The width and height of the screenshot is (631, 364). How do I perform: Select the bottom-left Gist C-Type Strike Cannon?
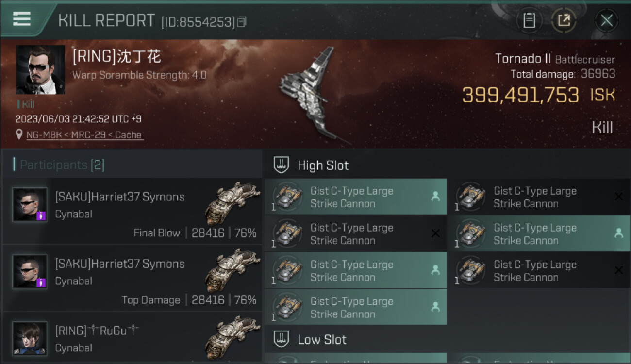pyautogui.click(x=355, y=307)
